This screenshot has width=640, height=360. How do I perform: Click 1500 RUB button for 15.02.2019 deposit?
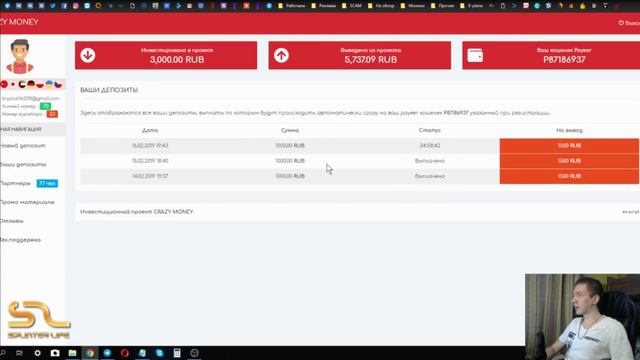569,161
